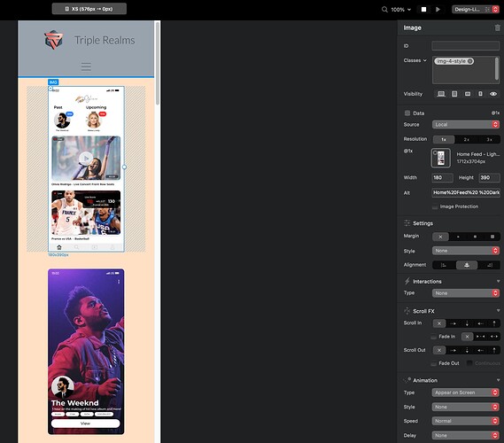Toggle the eye visibility icon
The height and width of the screenshot is (443, 504).
[x=493, y=94]
